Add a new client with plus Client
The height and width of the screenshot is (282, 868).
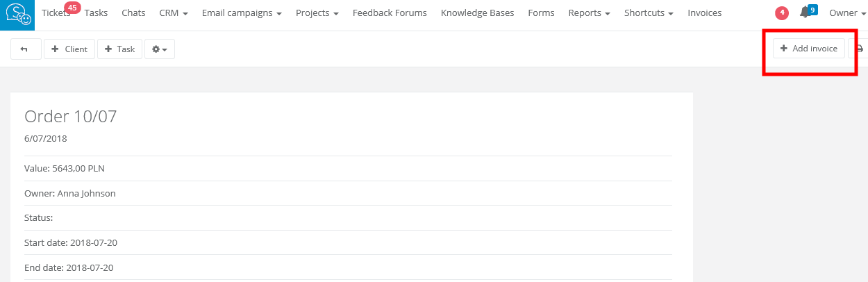[x=69, y=49]
